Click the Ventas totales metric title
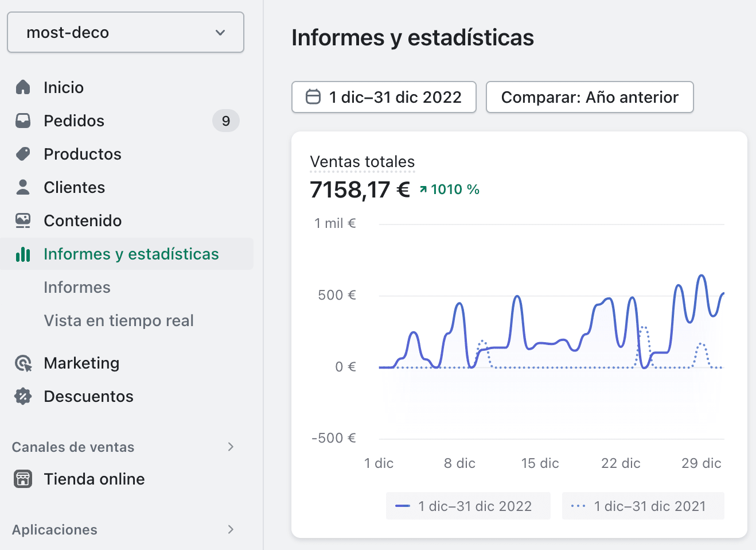This screenshot has width=756, height=550. coord(363,162)
